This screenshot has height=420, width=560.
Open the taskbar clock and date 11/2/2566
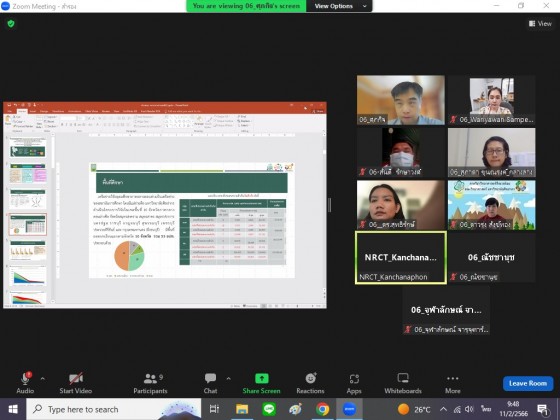tap(514, 409)
